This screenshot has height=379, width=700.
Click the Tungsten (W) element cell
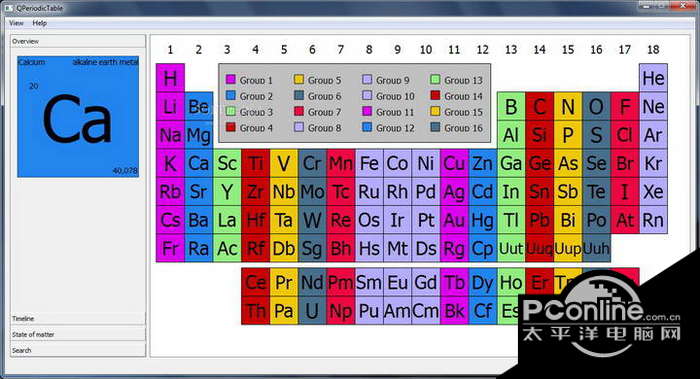(312, 220)
